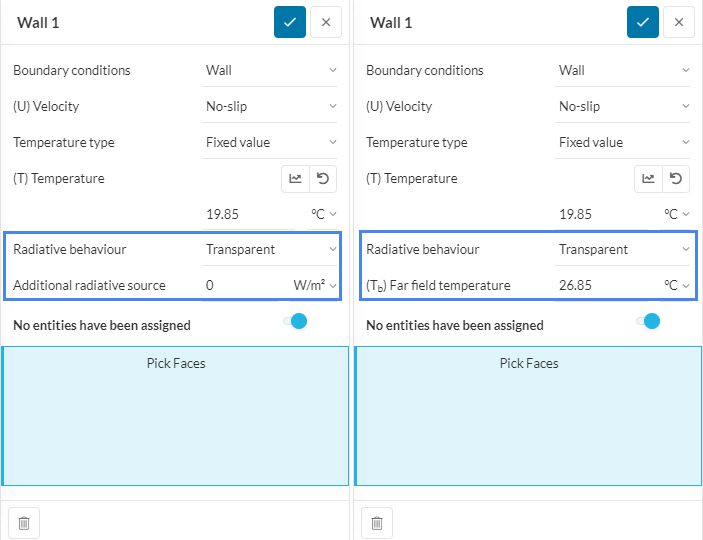
Task: Close the right Wall 1 panel
Action: [x=678, y=22]
